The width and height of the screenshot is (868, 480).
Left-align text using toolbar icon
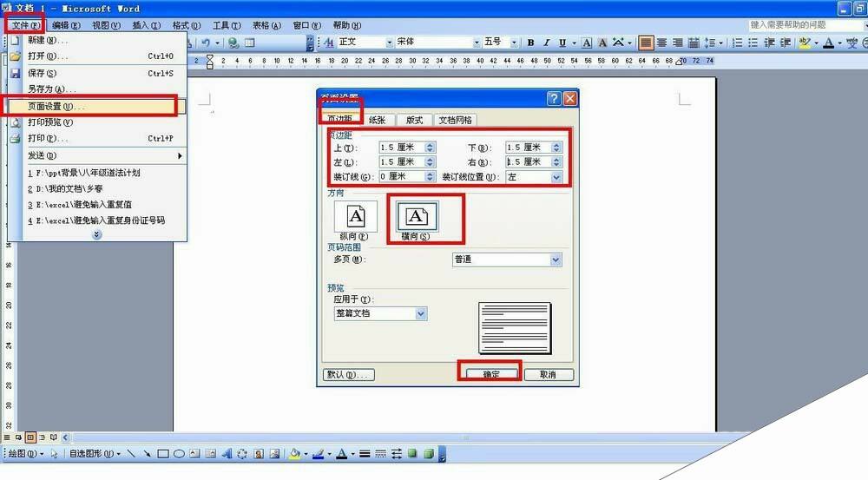coord(646,42)
